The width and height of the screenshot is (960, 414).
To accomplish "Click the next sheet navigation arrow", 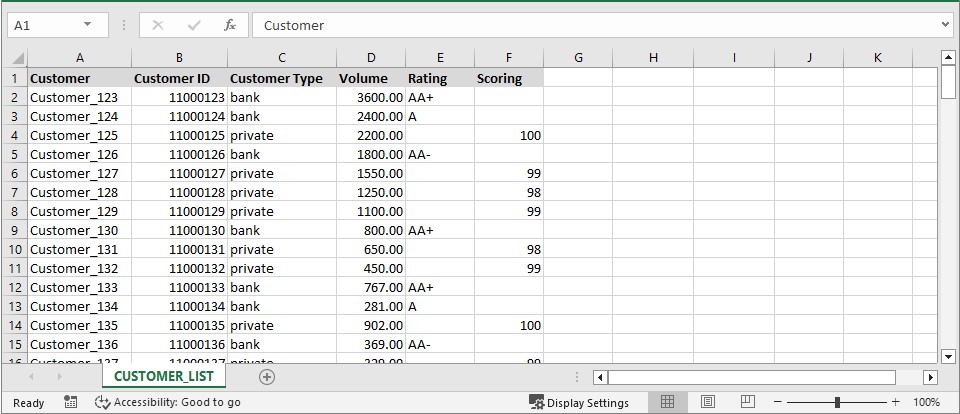I will (59, 377).
